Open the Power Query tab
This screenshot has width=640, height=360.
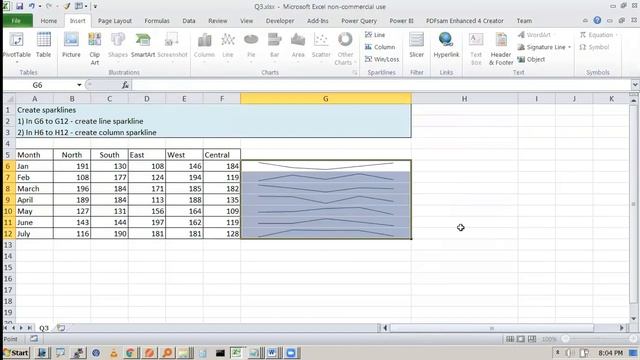[359, 21]
